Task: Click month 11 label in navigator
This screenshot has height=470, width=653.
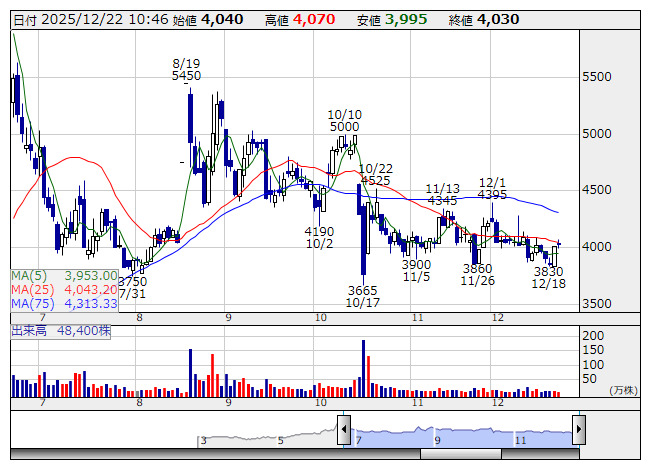Action: pyautogui.click(x=521, y=441)
